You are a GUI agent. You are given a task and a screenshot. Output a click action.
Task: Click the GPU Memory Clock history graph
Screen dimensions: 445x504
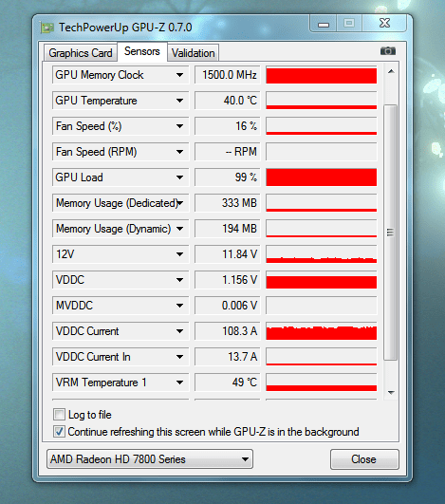click(x=322, y=75)
